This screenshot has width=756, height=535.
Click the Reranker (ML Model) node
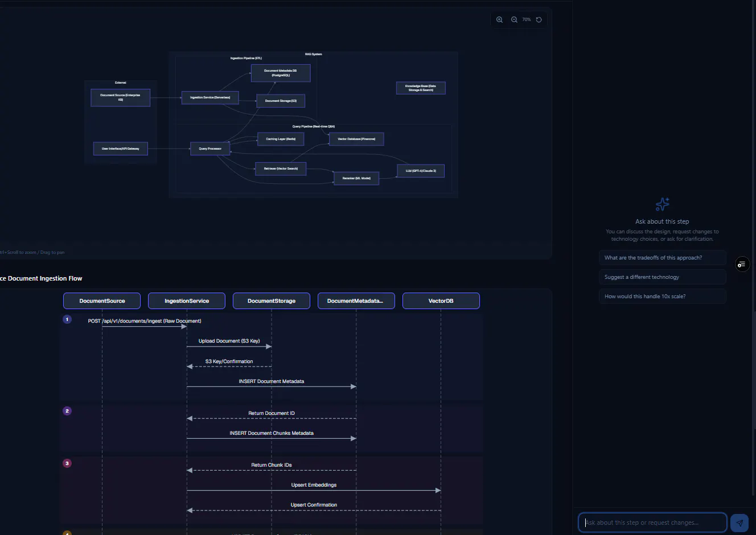coord(356,178)
